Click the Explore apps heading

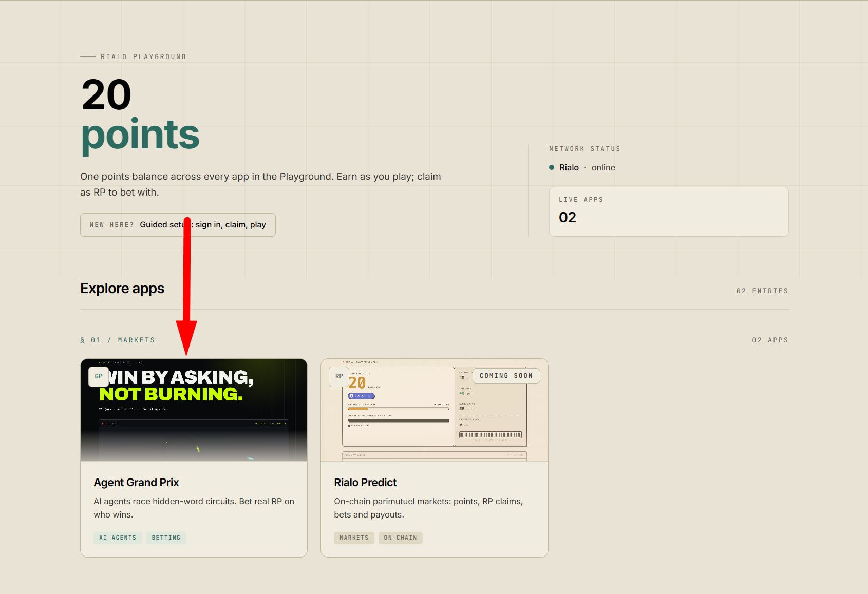[122, 289]
